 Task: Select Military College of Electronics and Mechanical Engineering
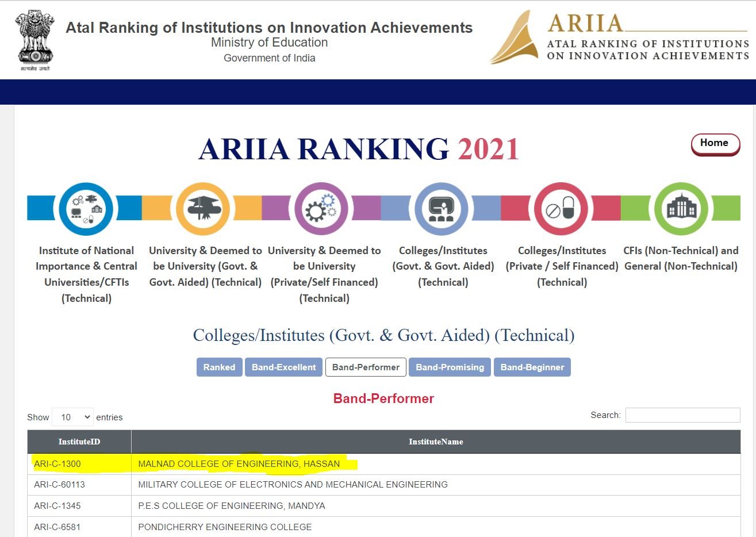293,485
